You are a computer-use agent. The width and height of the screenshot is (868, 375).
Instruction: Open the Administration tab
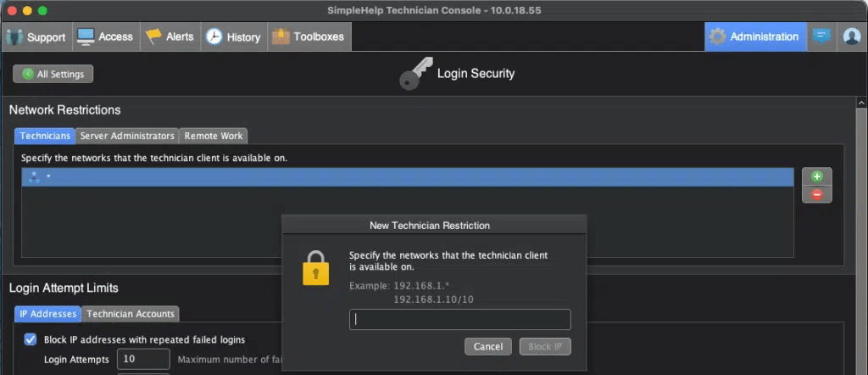[755, 37]
